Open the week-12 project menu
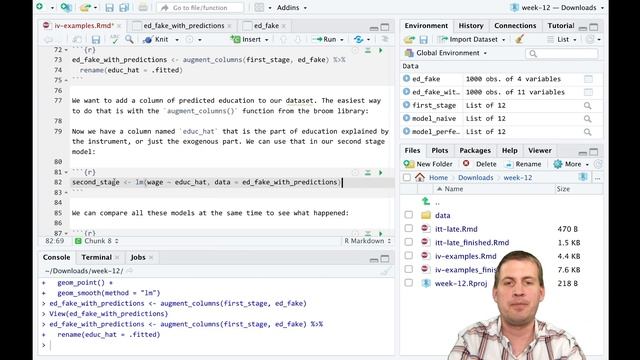 coord(557,8)
